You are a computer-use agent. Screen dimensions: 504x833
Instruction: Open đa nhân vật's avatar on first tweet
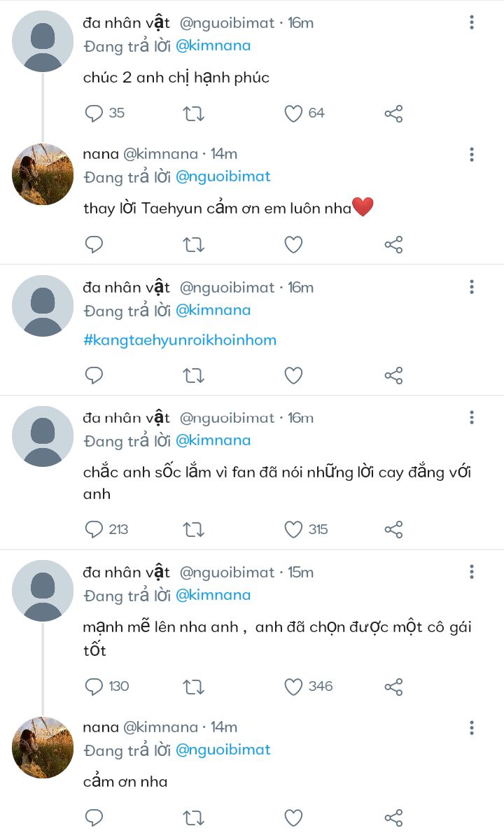43,41
